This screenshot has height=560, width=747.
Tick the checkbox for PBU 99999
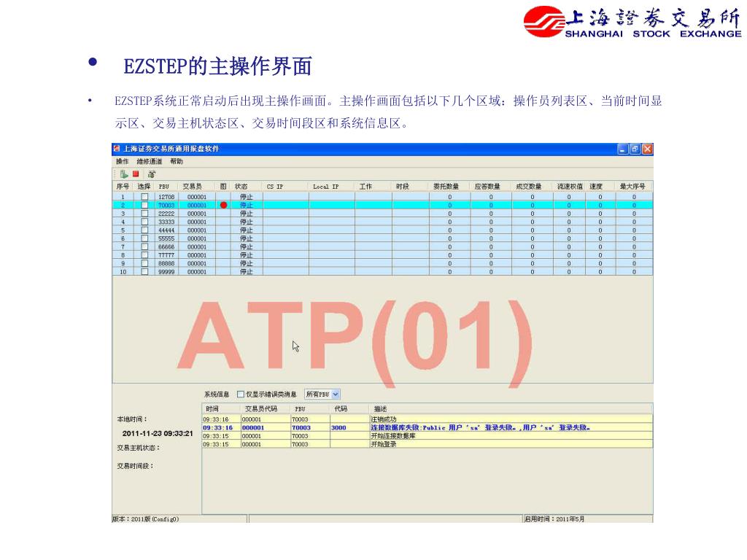point(145,272)
